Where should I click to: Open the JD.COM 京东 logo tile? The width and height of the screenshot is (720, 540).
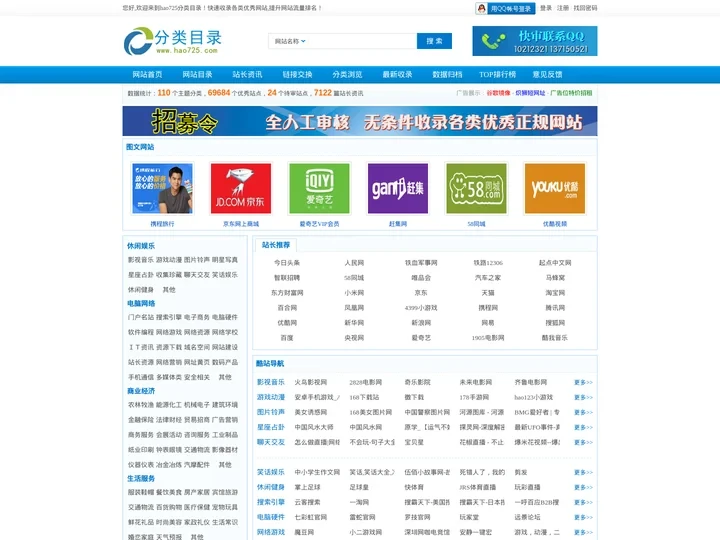point(241,188)
